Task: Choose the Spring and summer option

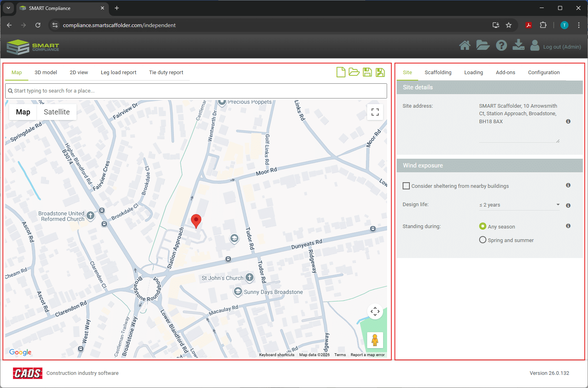Action: click(x=482, y=240)
